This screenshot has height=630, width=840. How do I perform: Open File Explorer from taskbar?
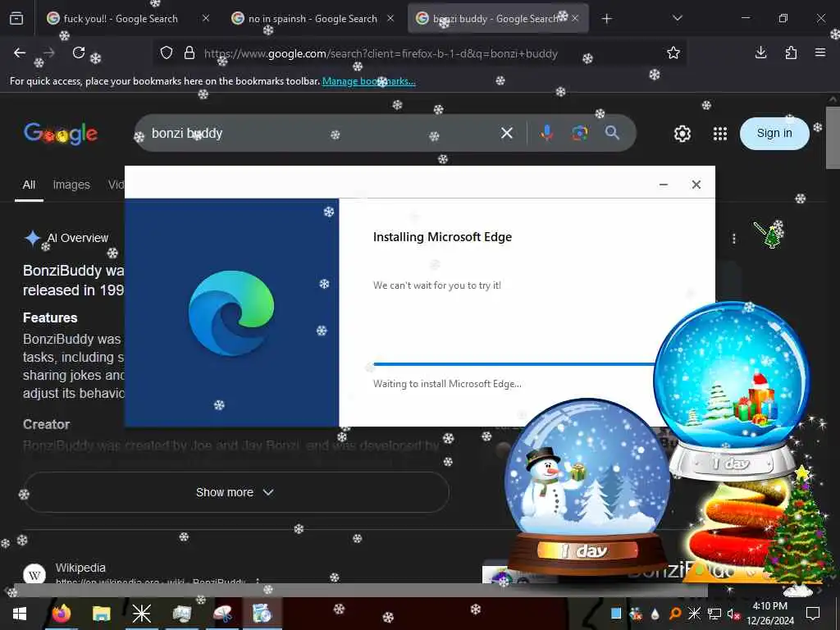tap(101, 614)
